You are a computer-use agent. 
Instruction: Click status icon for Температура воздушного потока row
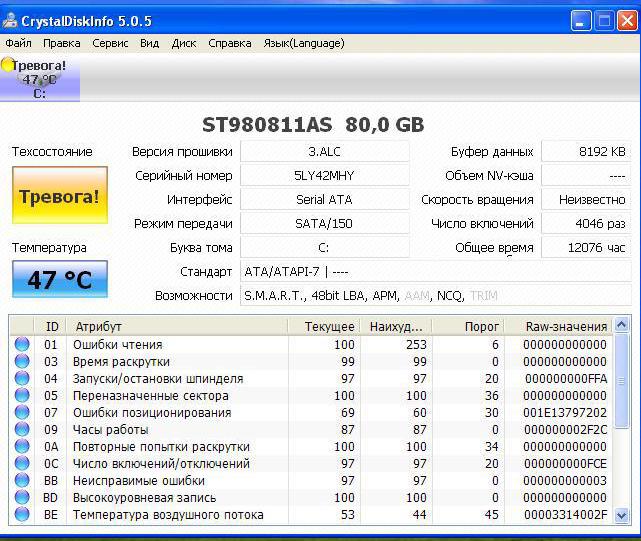coord(22,514)
